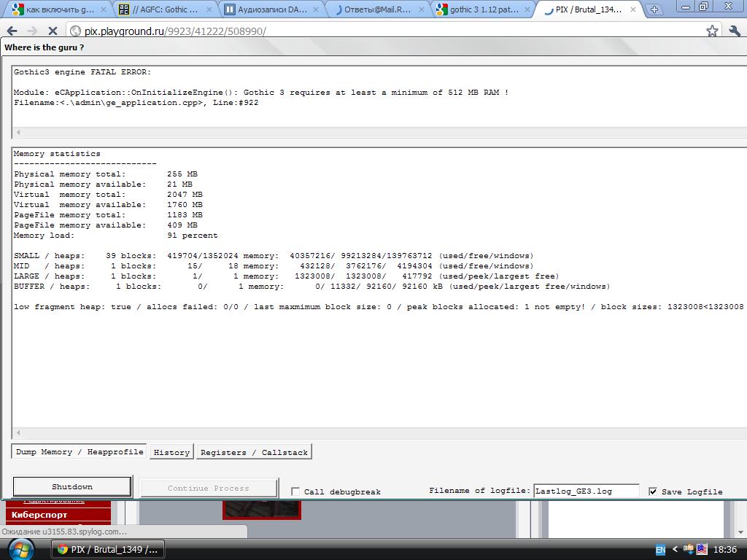Image resolution: width=747 pixels, height=560 pixels.
Task: Open the Chrome wrench settings menu
Action: tap(734, 31)
